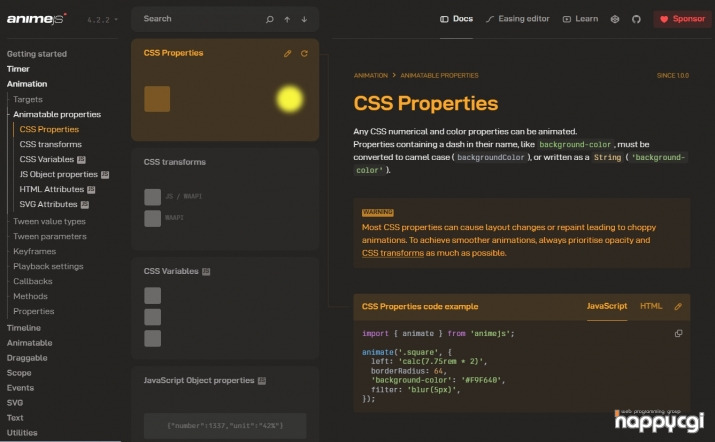This screenshot has height=442, width=715.
Task: Open JavaScript Object properties demo card
Action: pos(225,404)
